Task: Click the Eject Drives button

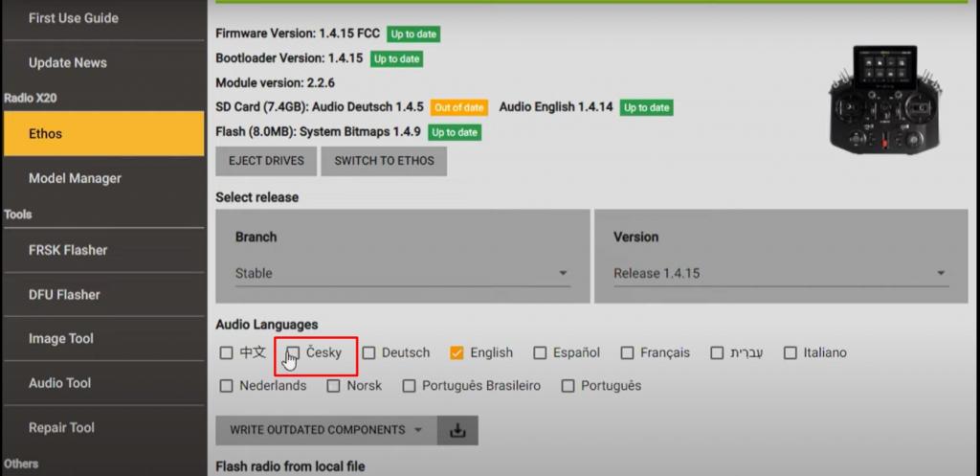Action: tap(266, 161)
